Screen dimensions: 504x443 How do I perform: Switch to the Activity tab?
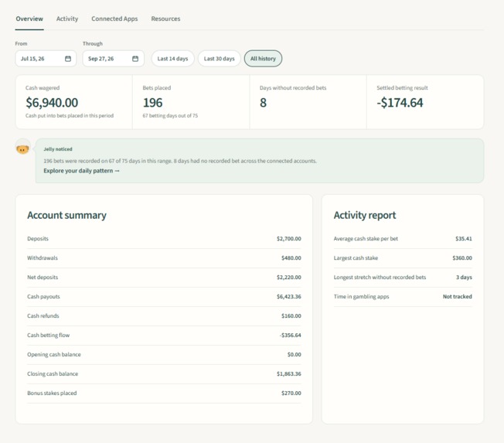pyautogui.click(x=67, y=19)
